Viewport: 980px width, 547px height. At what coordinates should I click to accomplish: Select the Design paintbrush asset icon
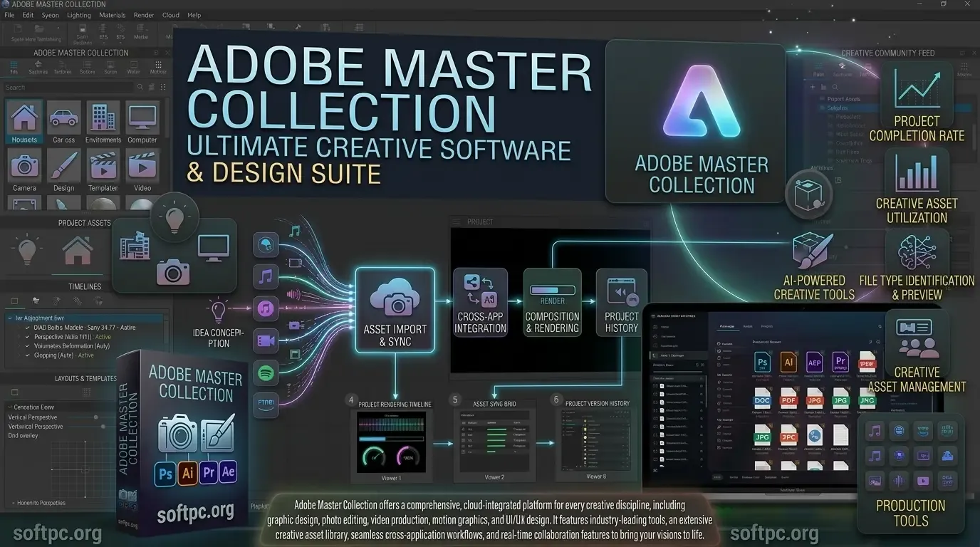(63, 165)
